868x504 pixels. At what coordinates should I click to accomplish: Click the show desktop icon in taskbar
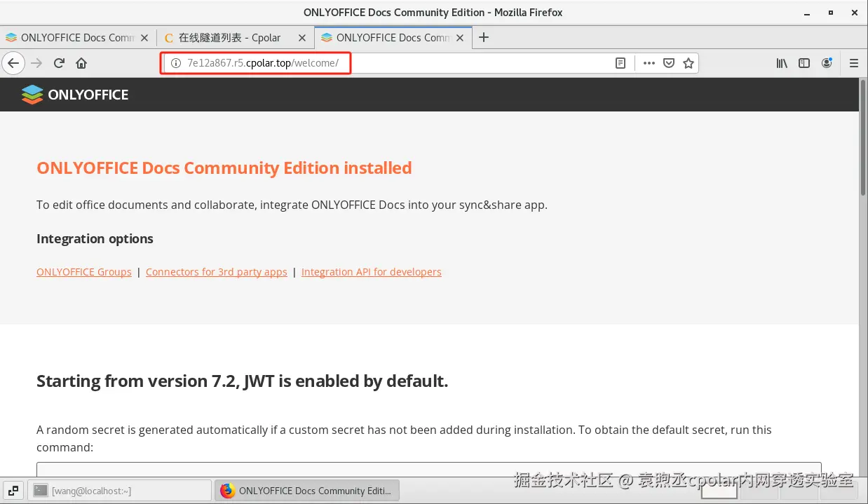click(13, 491)
